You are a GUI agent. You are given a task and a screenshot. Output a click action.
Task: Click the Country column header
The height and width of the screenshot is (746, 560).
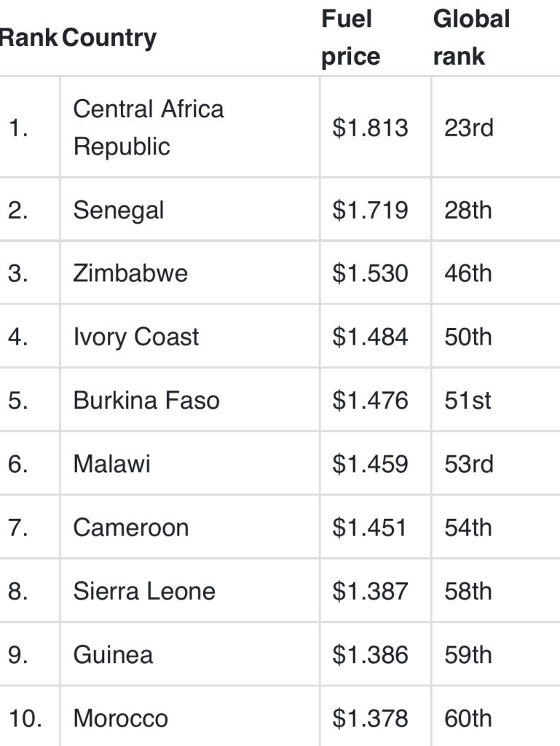click(x=109, y=38)
